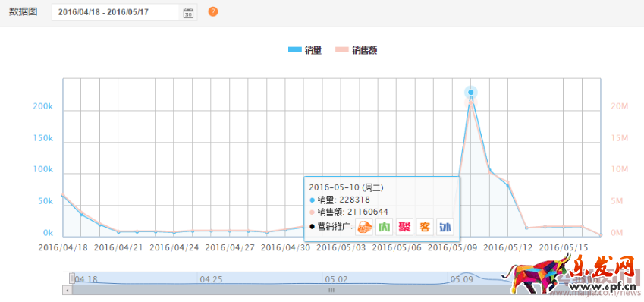
Task: Toggle the 销售额 pink legend series
Action: [x=356, y=50]
